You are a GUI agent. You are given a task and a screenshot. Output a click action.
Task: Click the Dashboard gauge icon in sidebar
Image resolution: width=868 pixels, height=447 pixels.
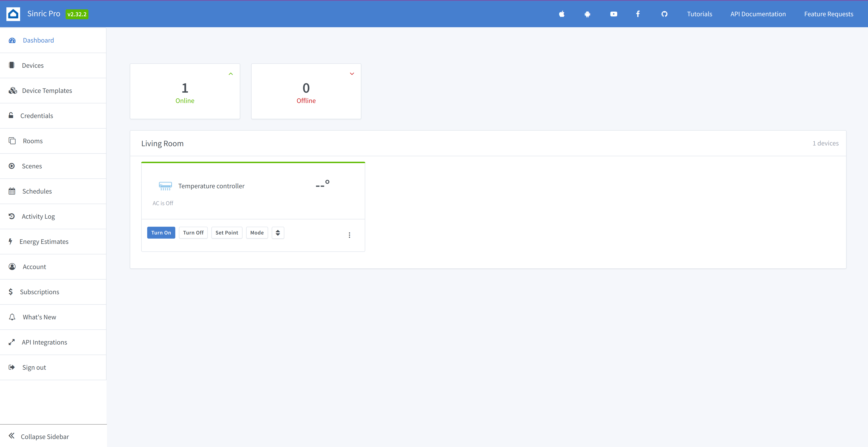12,40
